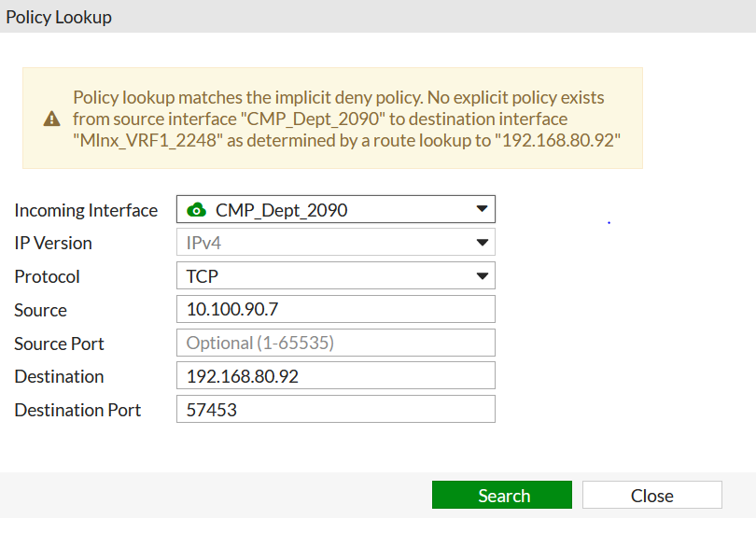The height and width of the screenshot is (547, 756).
Task: Expand the Incoming Interface dropdown arrow
Action: point(482,210)
